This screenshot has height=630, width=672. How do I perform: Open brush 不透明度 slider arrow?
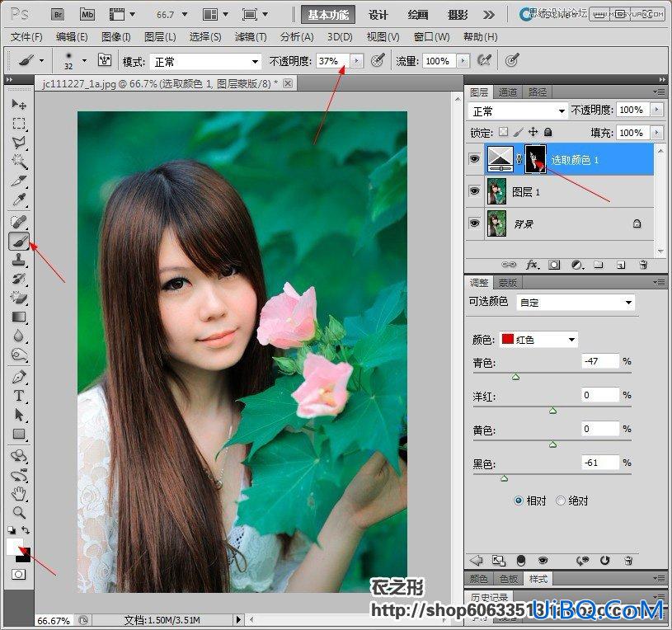pos(356,61)
